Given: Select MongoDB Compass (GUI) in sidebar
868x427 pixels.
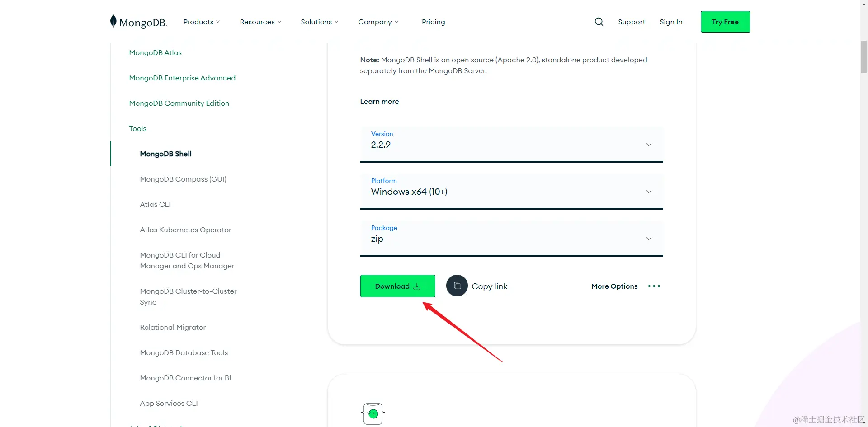Looking at the screenshot, I should click(x=183, y=179).
